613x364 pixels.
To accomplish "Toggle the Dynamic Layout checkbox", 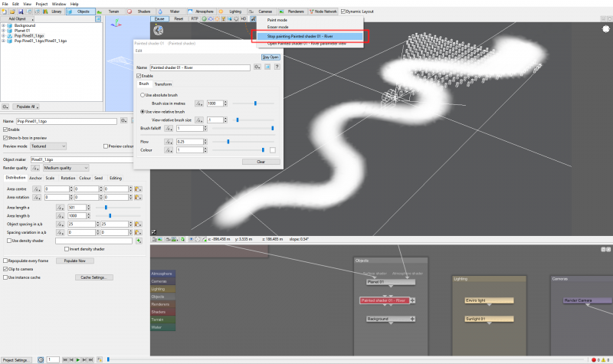I will pyautogui.click(x=343, y=11).
